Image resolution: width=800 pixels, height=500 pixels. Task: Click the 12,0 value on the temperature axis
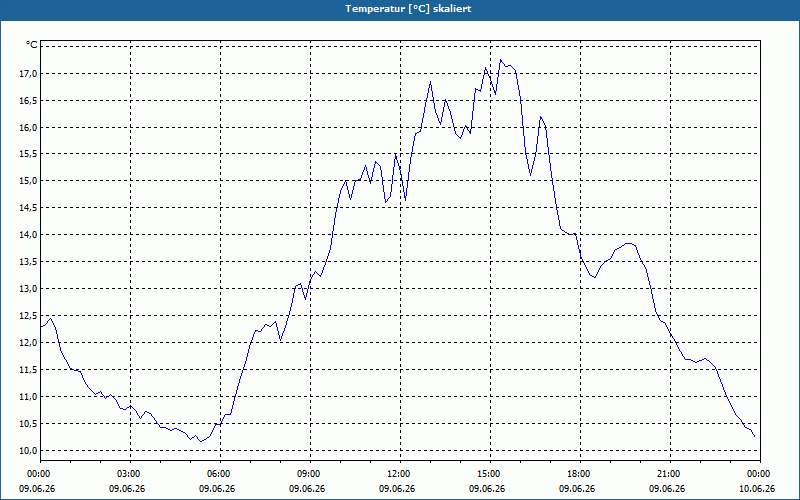[x=29, y=343]
